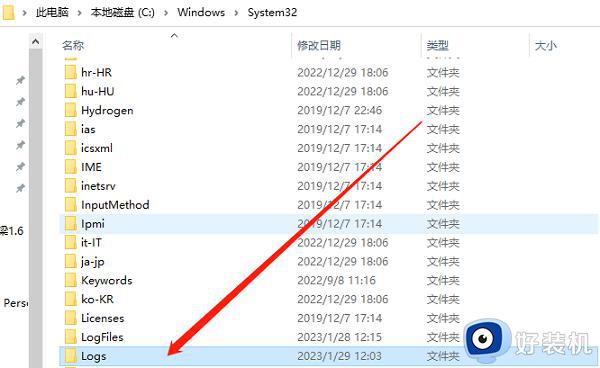Navigate to 此电脑 in the breadcrumb
The height and width of the screenshot is (368, 600).
[x=52, y=12]
